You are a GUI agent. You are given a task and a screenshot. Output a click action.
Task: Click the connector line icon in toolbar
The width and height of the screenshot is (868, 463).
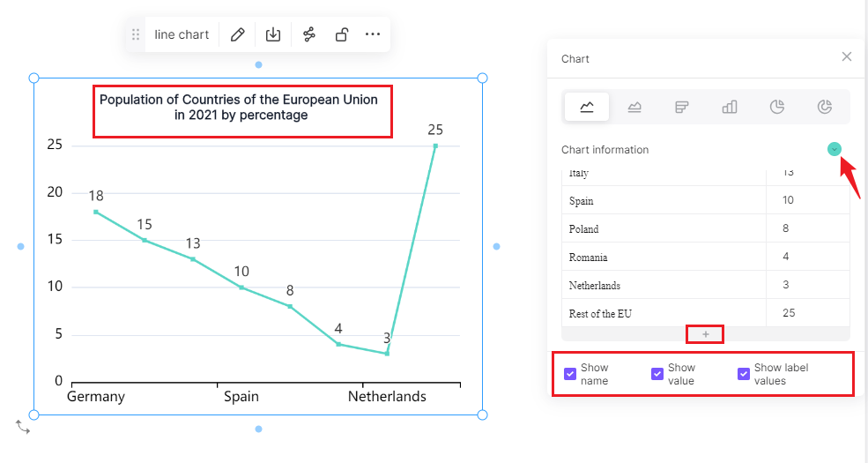(x=309, y=34)
